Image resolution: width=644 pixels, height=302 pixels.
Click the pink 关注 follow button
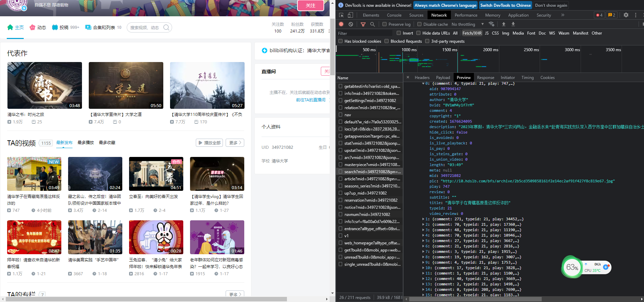tap(310, 5)
